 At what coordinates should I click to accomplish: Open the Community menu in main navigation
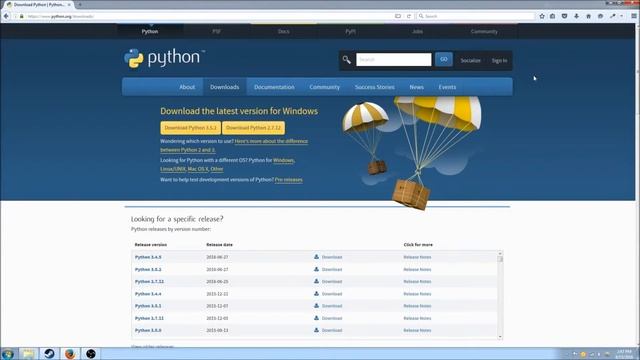[x=324, y=87]
